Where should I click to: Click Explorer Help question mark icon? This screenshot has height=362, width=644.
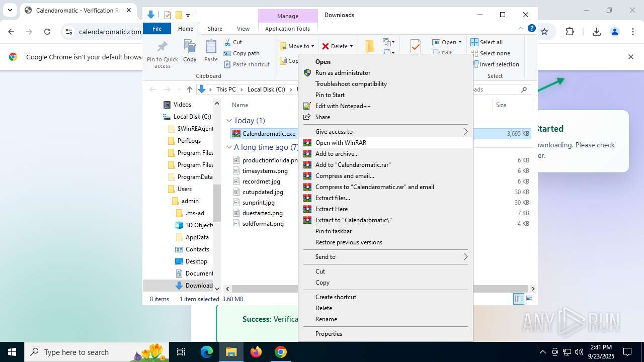click(531, 29)
